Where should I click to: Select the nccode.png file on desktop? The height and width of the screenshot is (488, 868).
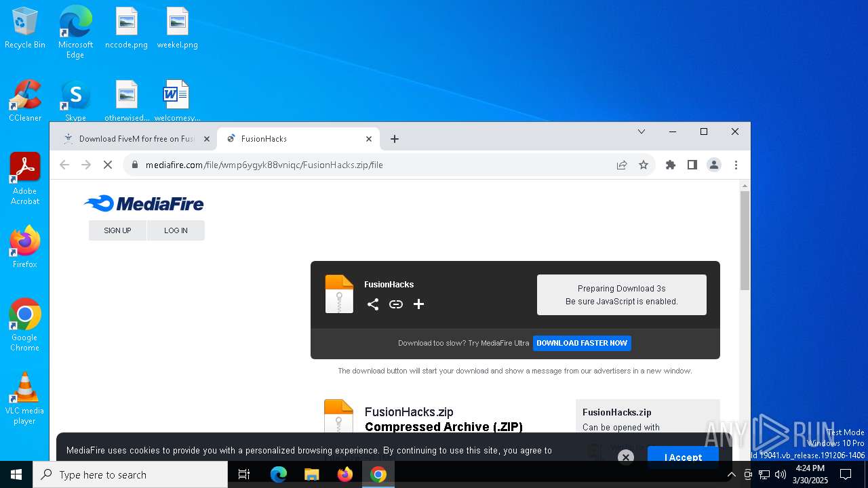[x=126, y=28]
